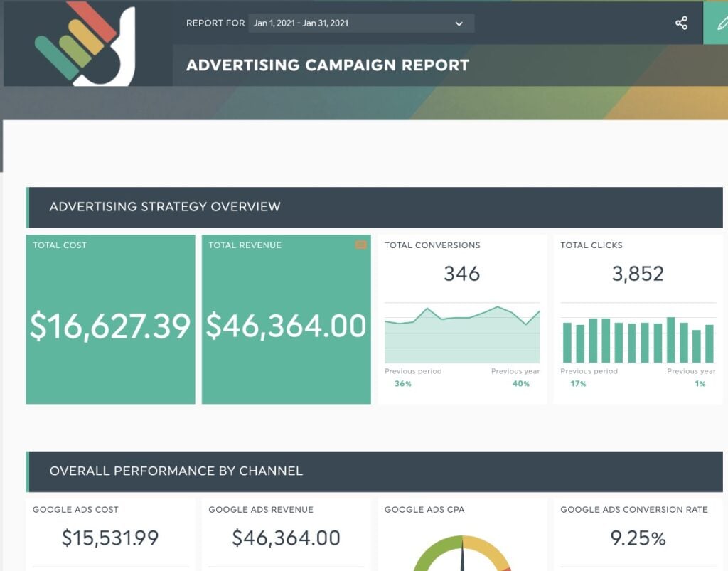Open the share report icon
Image resolution: width=728 pixels, height=571 pixels.
[681, 23]
